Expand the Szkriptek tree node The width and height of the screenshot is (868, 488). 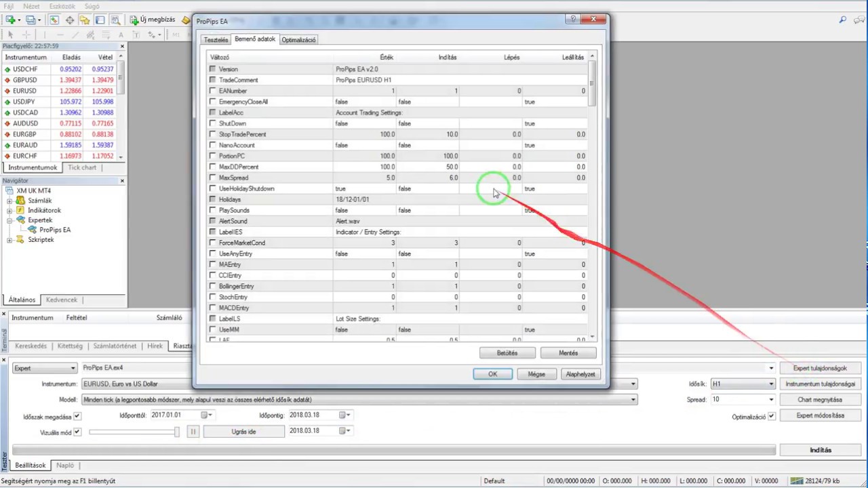(x=9, y=240)
